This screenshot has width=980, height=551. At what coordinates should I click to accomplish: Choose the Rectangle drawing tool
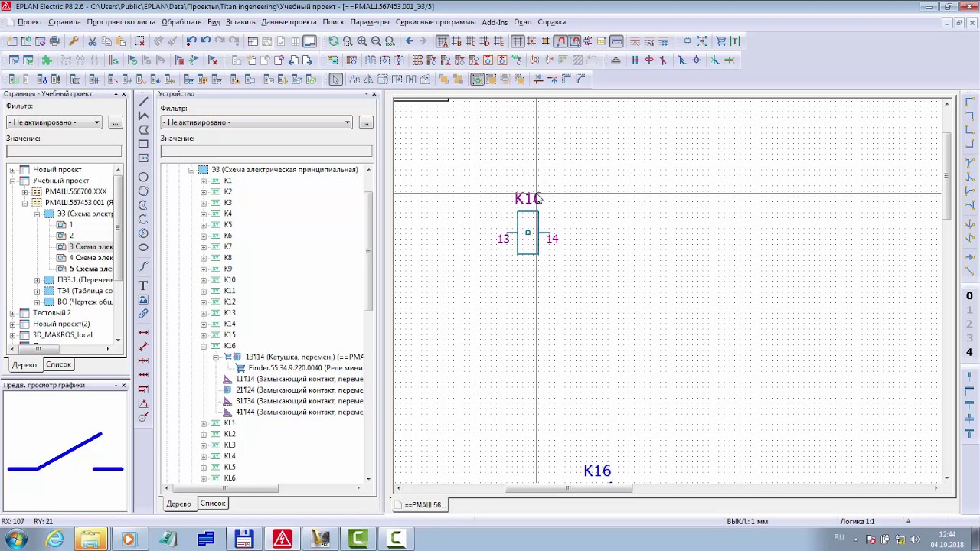[143, 144]
